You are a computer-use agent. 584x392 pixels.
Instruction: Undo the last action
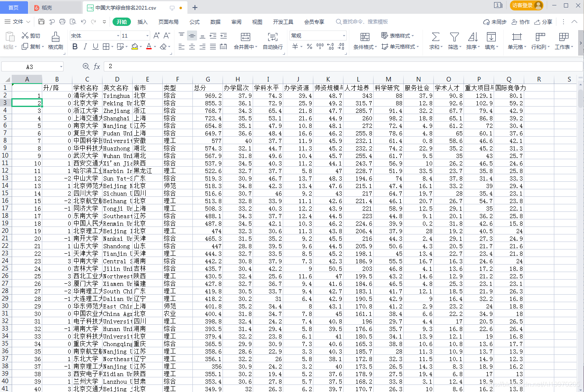pos(83,22)
